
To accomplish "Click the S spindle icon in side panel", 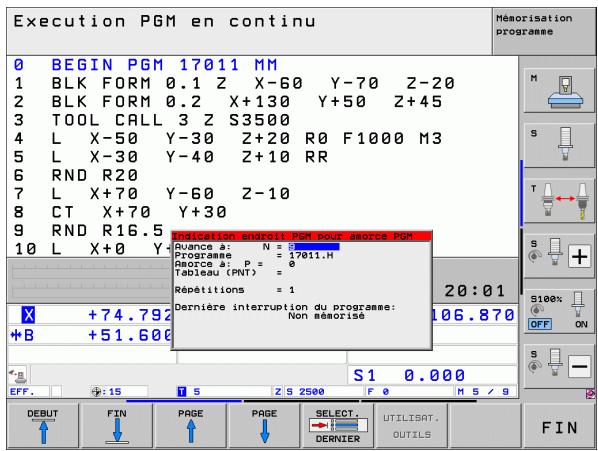I will coord(559,145).
